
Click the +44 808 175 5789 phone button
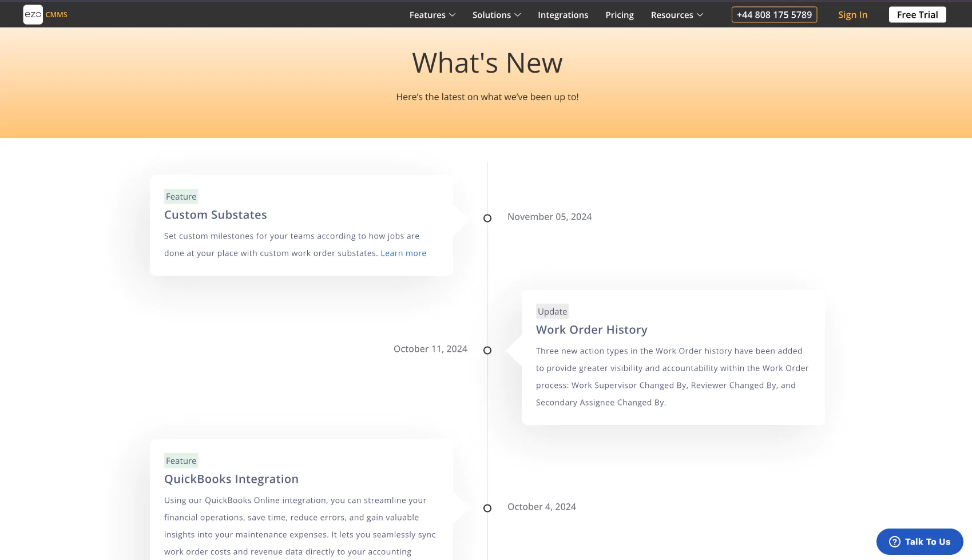pyautogui.click(x=774, y=14)
